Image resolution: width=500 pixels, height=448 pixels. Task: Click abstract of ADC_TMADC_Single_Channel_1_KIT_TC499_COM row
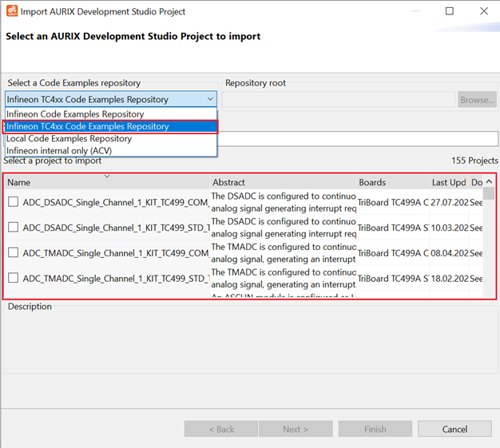(284, 253)
